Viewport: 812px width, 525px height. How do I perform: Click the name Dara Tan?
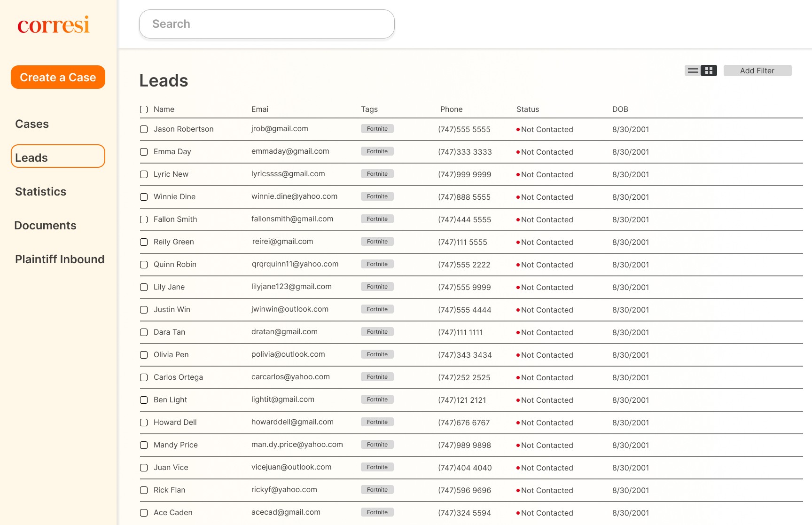coord(169,332)
